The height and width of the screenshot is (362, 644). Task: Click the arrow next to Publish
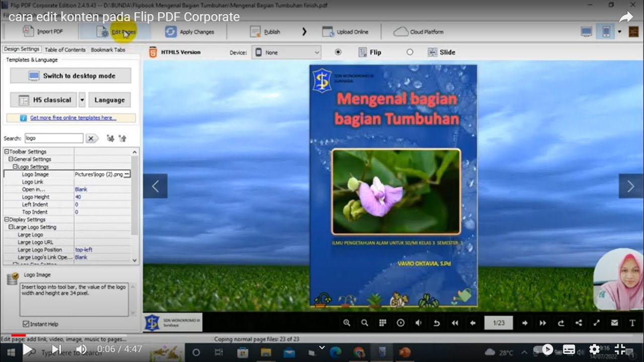304,32
